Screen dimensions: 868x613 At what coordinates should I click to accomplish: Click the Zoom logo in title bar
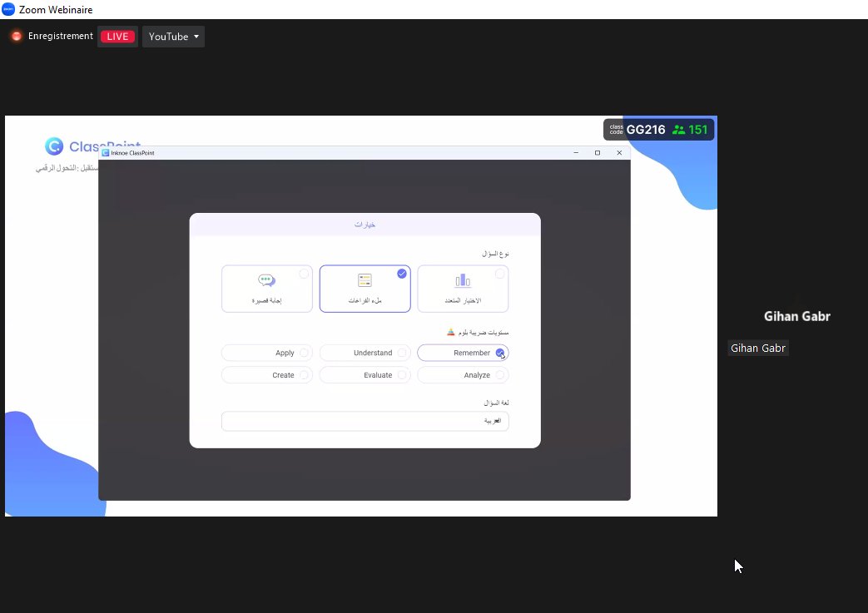(8, 9)
